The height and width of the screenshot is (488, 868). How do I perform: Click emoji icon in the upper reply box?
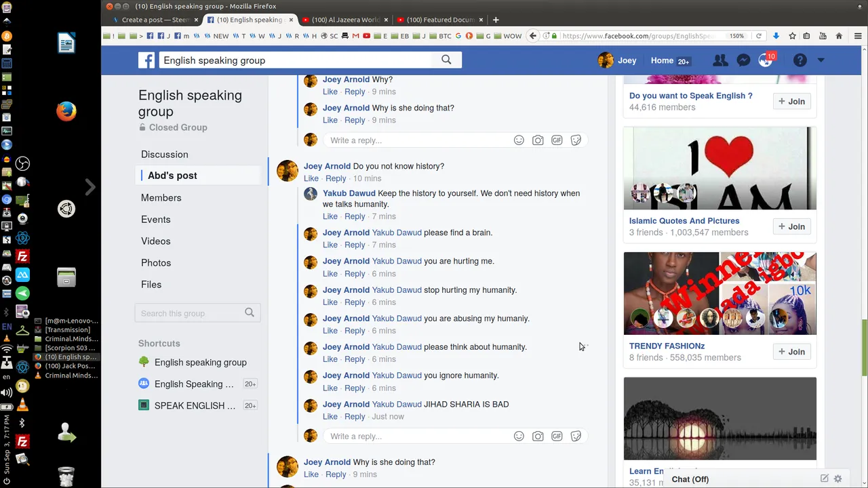click(x=519, y=140)
